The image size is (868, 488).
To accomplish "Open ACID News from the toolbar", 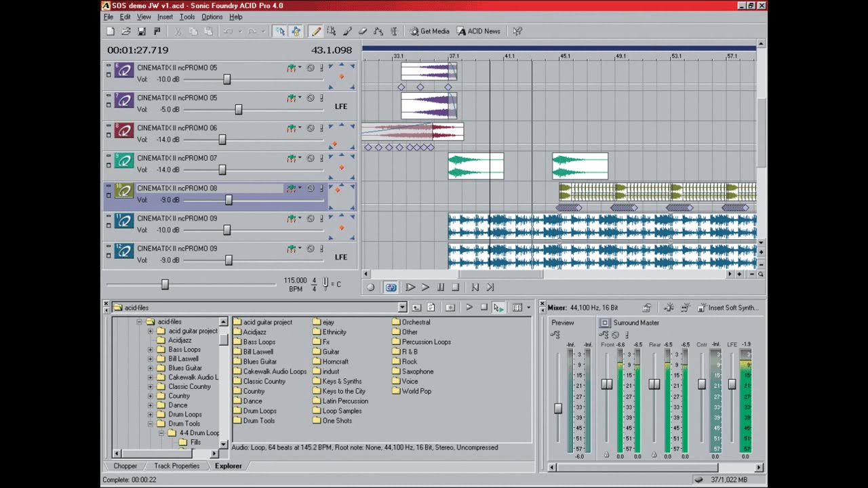I will click(478, 31).
